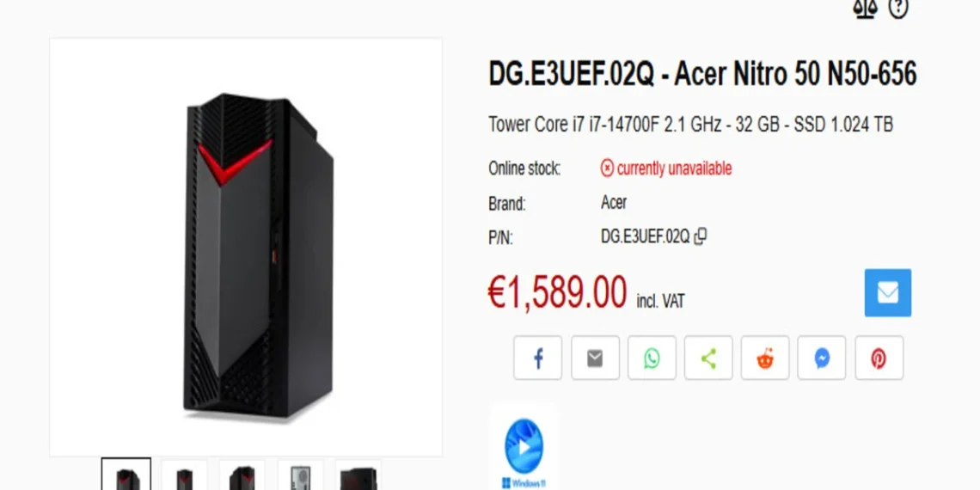
Task: Copy part number DG.E3UEF.02Q with copy icon
Action: pos(701,236)
